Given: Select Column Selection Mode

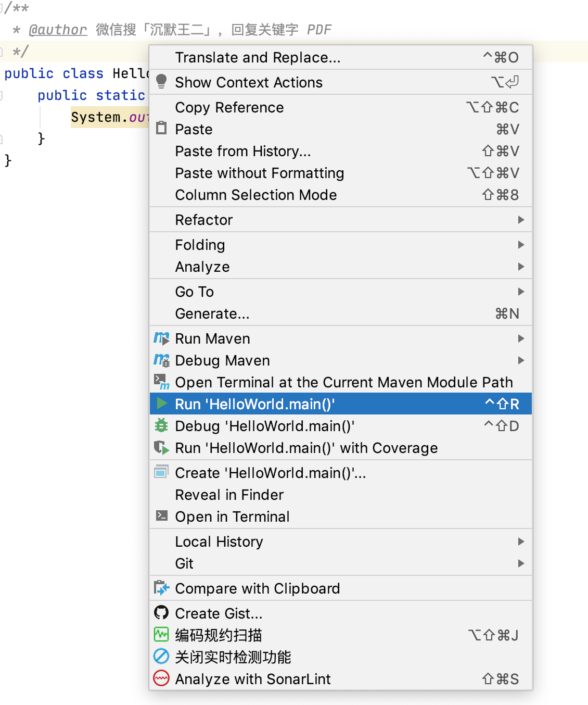Looking at the screenshot, I should tap(341, 195).
